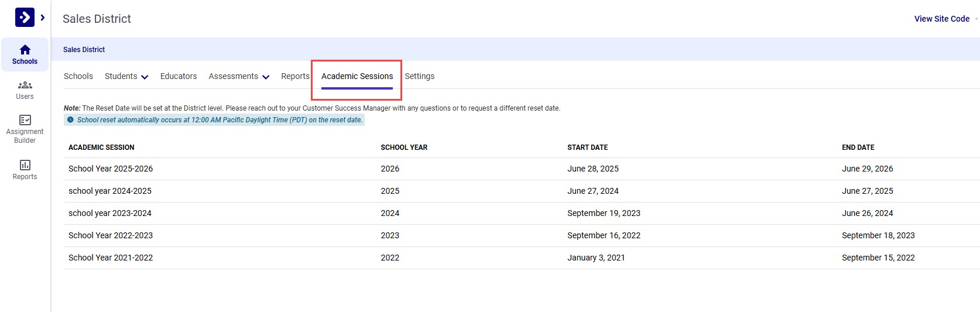This screenshot has height=312, width=980.
Task: Click the app logo icon
Action: [25, 18]
